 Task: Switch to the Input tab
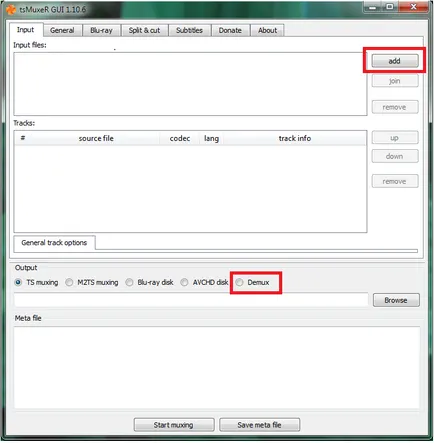26,30
